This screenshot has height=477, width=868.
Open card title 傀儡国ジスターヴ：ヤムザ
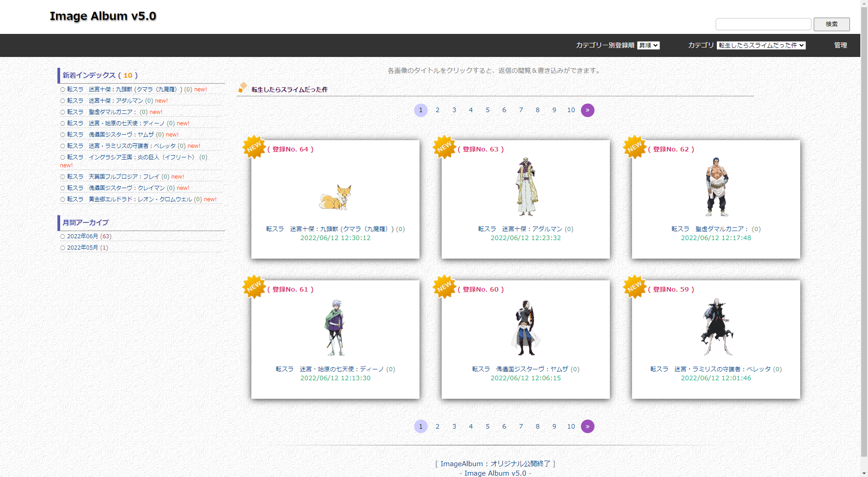tap(520, 369)
